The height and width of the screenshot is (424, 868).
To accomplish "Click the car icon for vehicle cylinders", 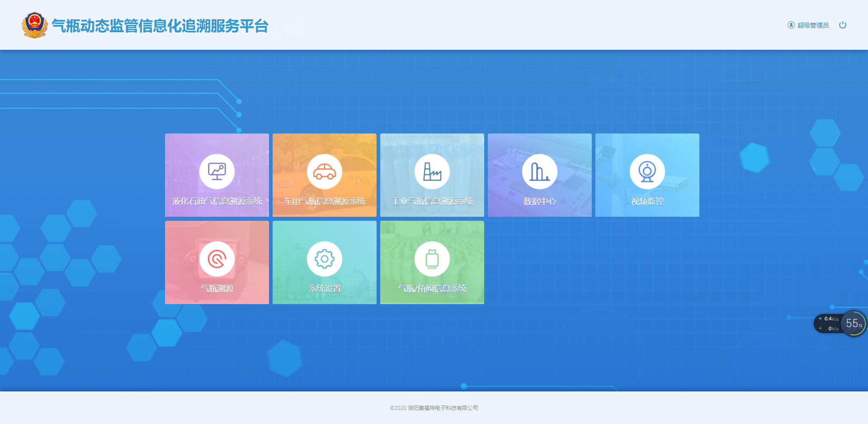I will pos(325,172).
